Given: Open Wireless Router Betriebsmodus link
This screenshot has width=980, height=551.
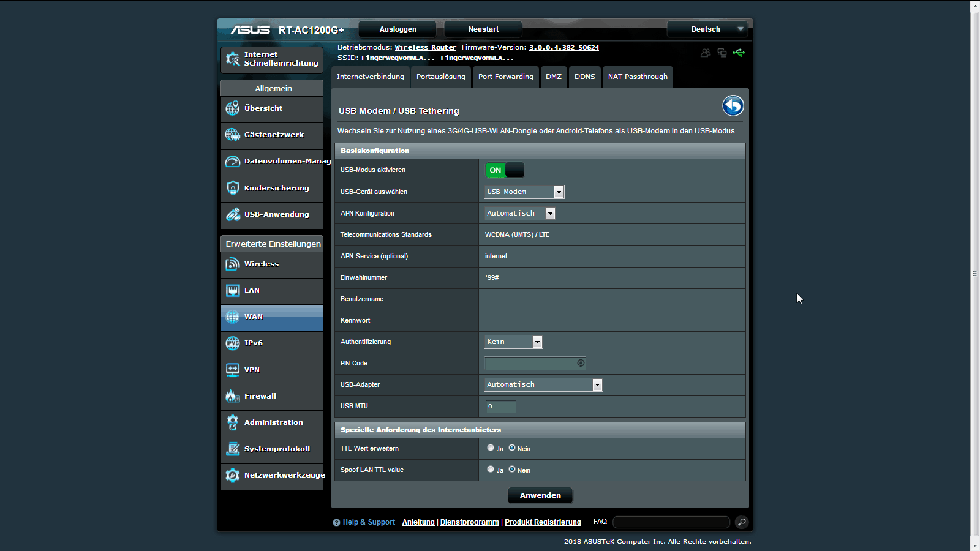Looking at the screenshot, I should click(x=426, y=47).
